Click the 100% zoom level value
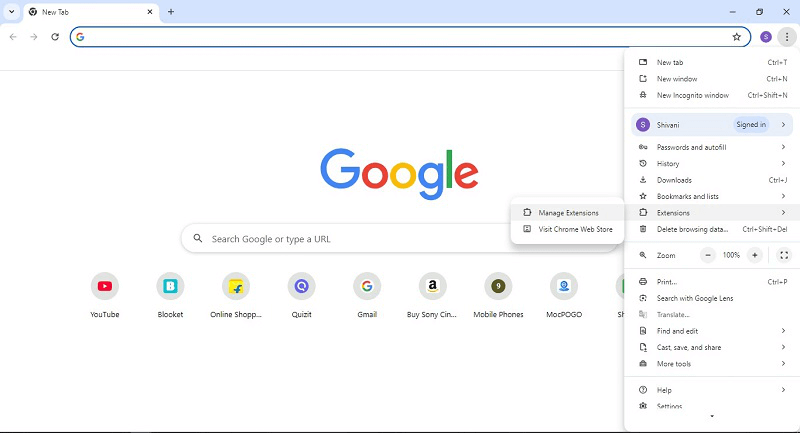The height and width of the screenshot is (433, 800). coord(731,255)
